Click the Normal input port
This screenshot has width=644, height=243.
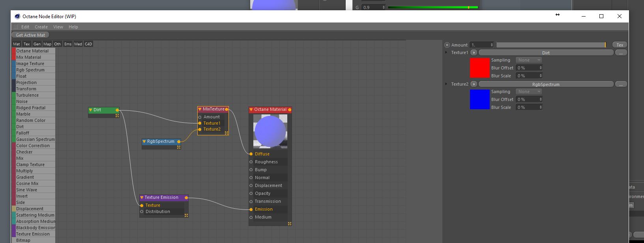coord(251,178)
